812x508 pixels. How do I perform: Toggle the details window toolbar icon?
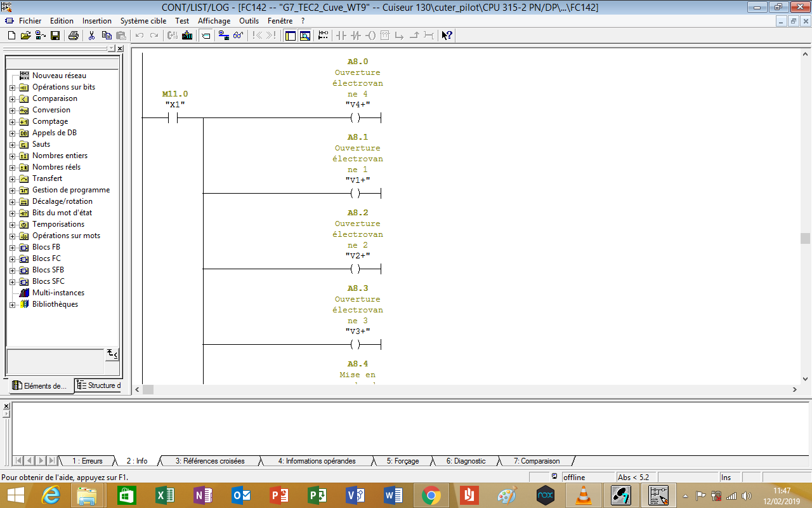(305, 36)
